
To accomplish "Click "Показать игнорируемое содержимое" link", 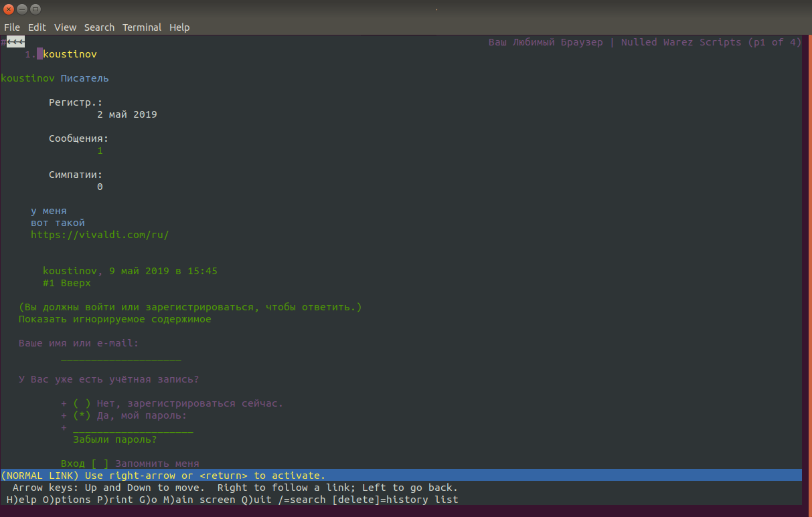I will [115, 319].
